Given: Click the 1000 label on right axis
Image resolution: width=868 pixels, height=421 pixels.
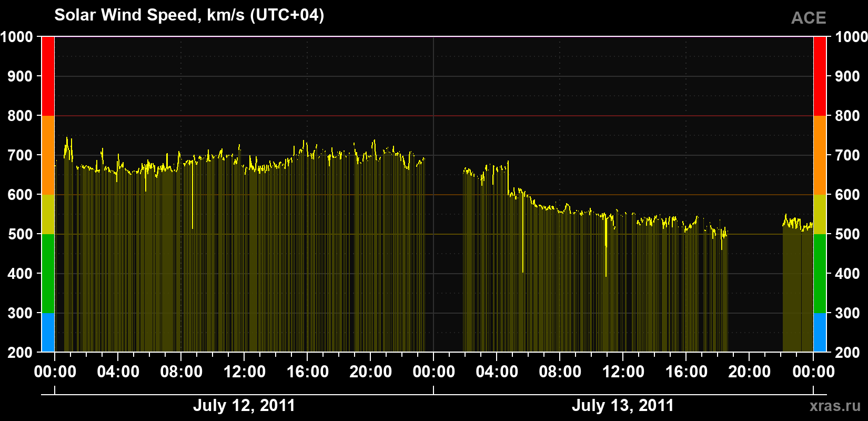Looking at the screenshot, I should [851, 37].
